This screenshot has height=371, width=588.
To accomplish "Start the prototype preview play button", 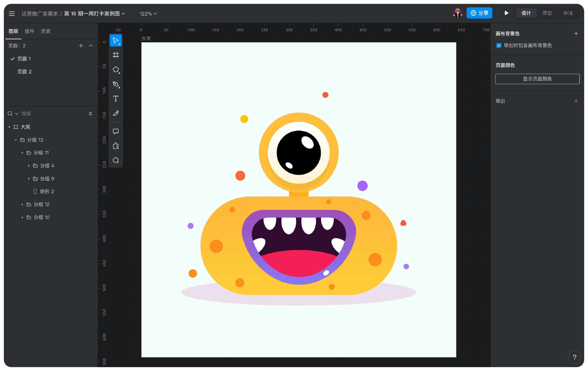I will point(506,13).
